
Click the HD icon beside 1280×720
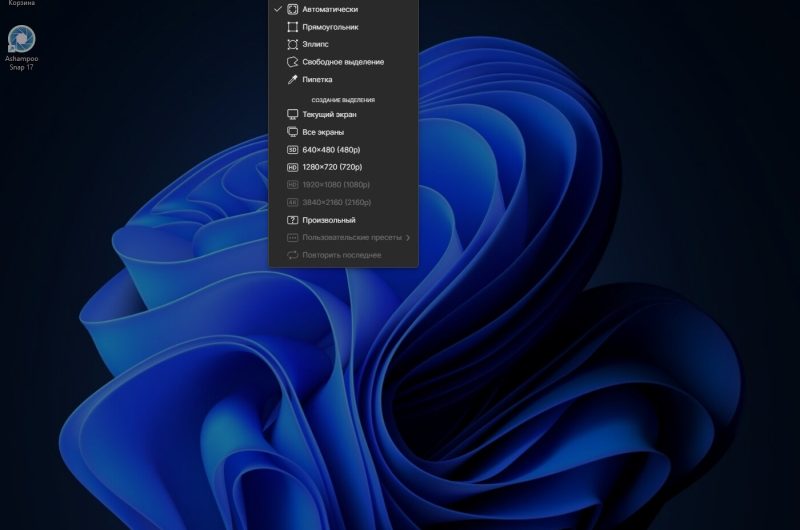[292, 167]
